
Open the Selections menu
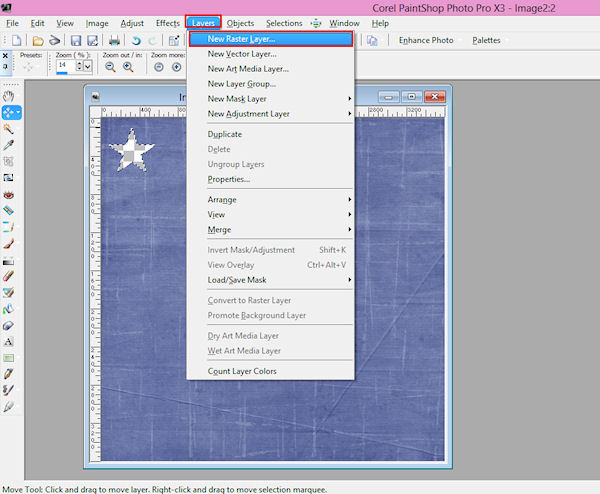284,23
